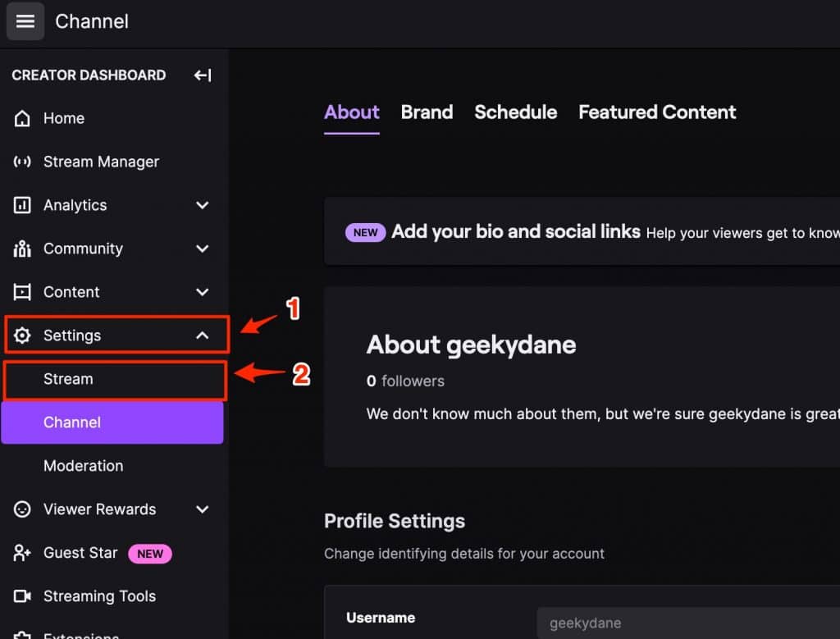Select Channel settings item
Viewport: 840px width, 639px height.
click(112, 422)
